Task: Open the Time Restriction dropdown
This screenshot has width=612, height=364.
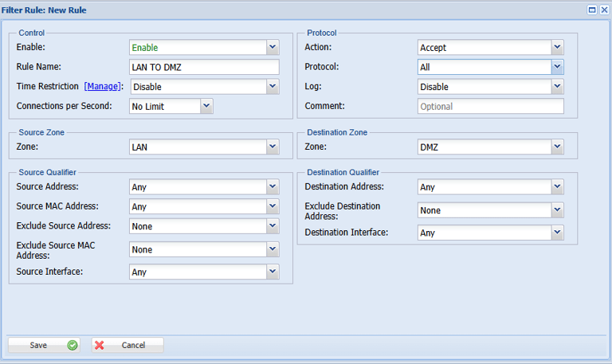Action: [x=273, y=86]
